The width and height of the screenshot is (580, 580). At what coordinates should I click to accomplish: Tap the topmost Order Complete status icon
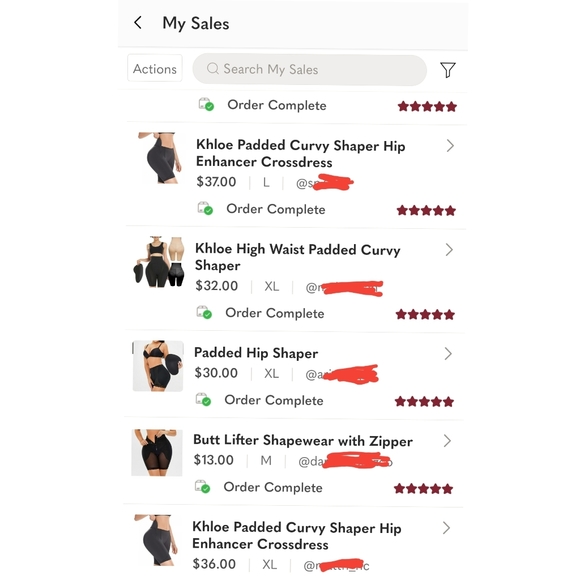coord(206,105)
